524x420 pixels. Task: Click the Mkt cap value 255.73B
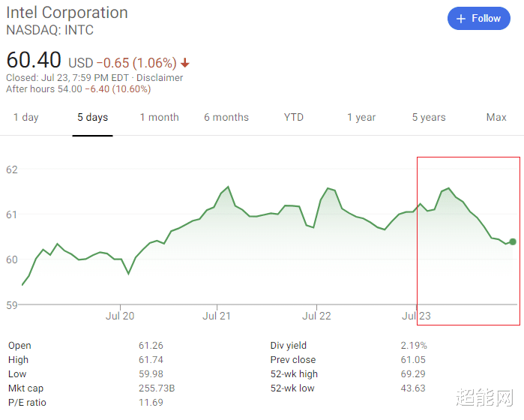(157, 388)
